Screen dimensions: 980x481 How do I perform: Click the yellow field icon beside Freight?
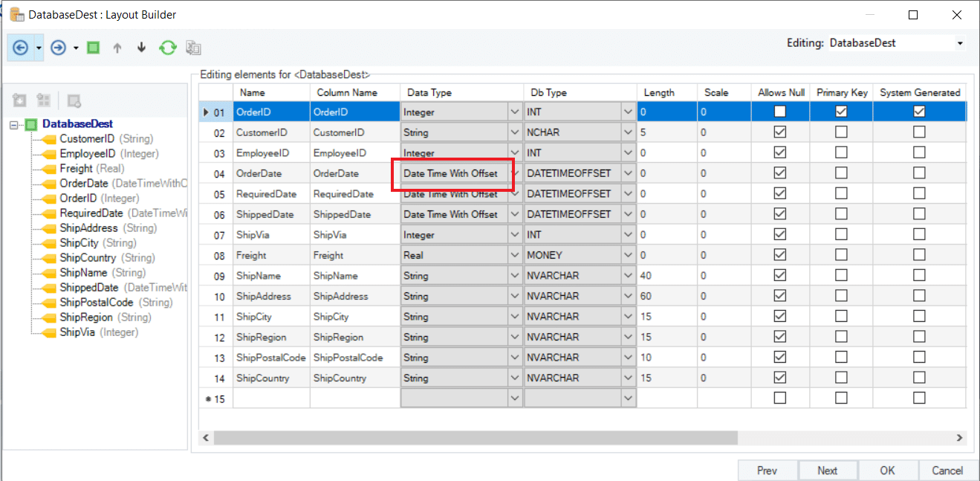click(x=49, y=169)
